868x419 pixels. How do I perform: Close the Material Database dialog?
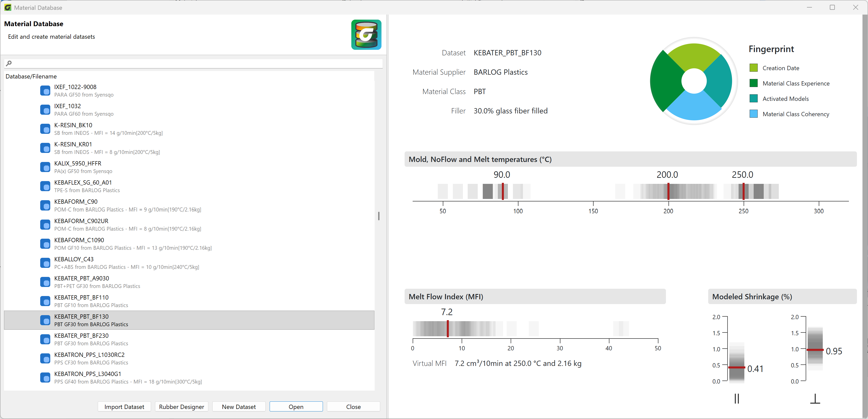pos(354,406)
